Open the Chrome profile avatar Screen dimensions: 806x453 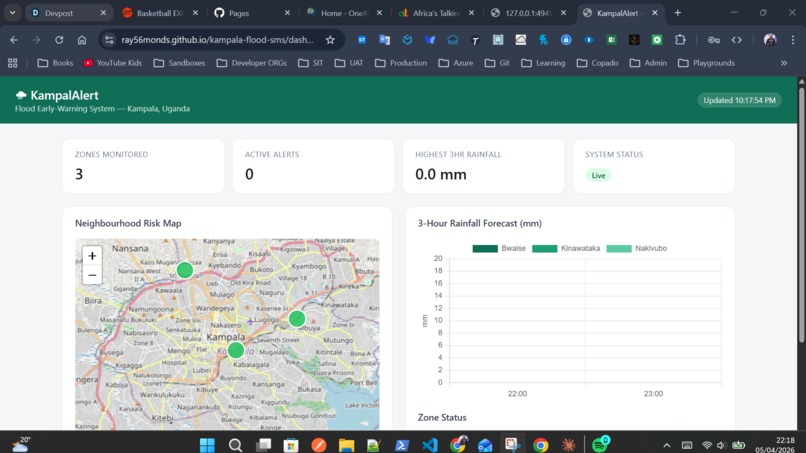770,40
